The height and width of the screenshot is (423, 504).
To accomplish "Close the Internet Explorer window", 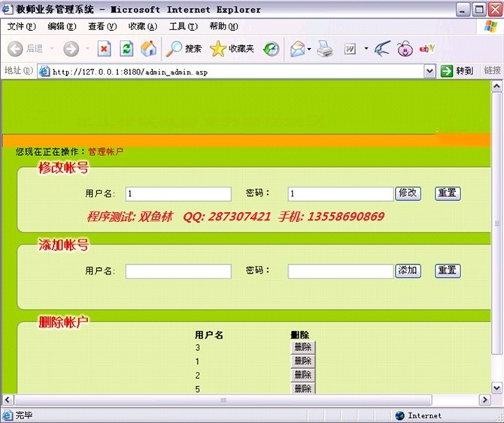I will coord(495,10).
